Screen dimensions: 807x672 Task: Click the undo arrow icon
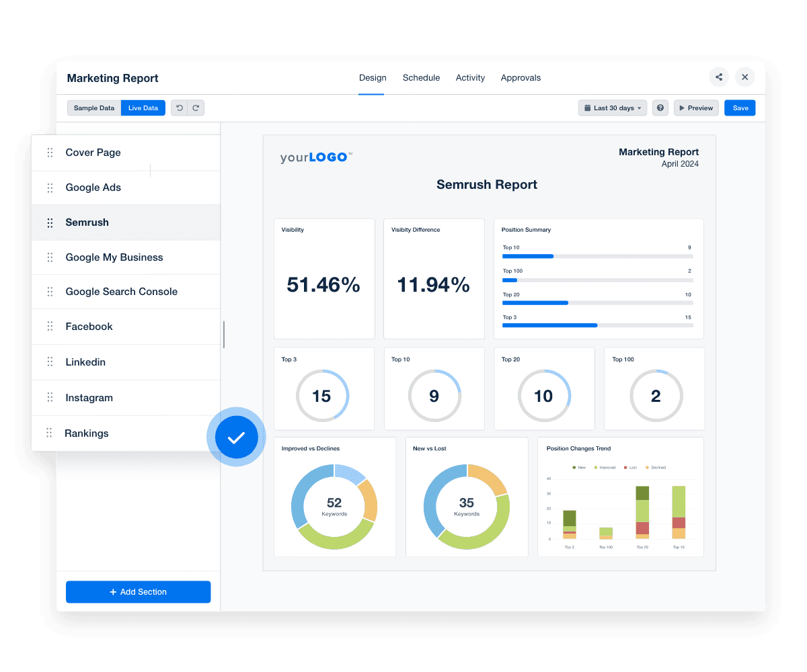[180, 108]
